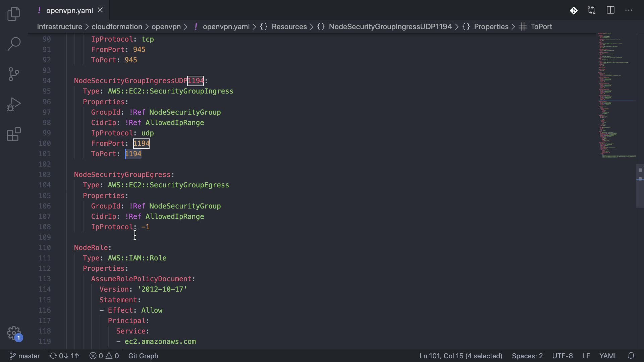The height and width of the screenshot is (362, 644).
Task: Open the Run and Debug view
Action: click(14, 104)
